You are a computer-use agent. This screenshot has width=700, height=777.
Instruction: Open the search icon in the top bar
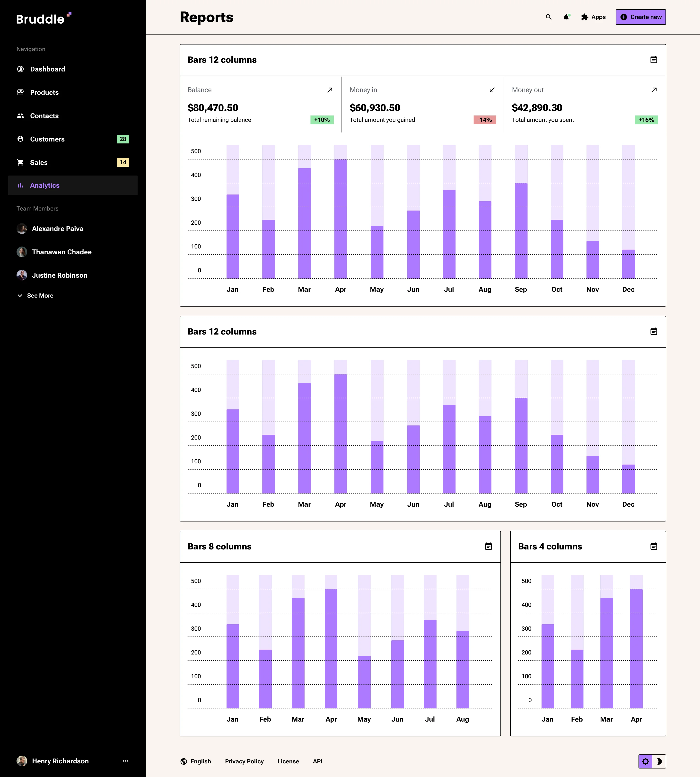[x=549, y=17]
